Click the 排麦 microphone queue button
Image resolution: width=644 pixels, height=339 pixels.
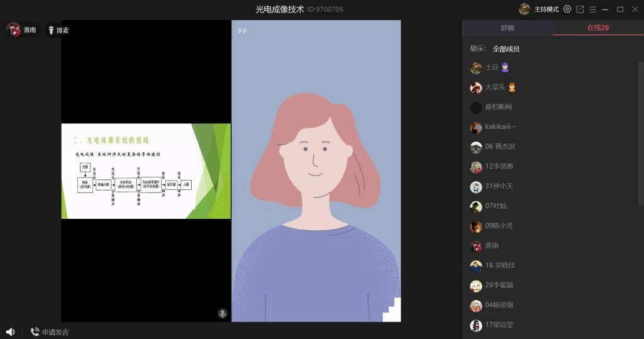pyautogui.click(x=58, y=30)
